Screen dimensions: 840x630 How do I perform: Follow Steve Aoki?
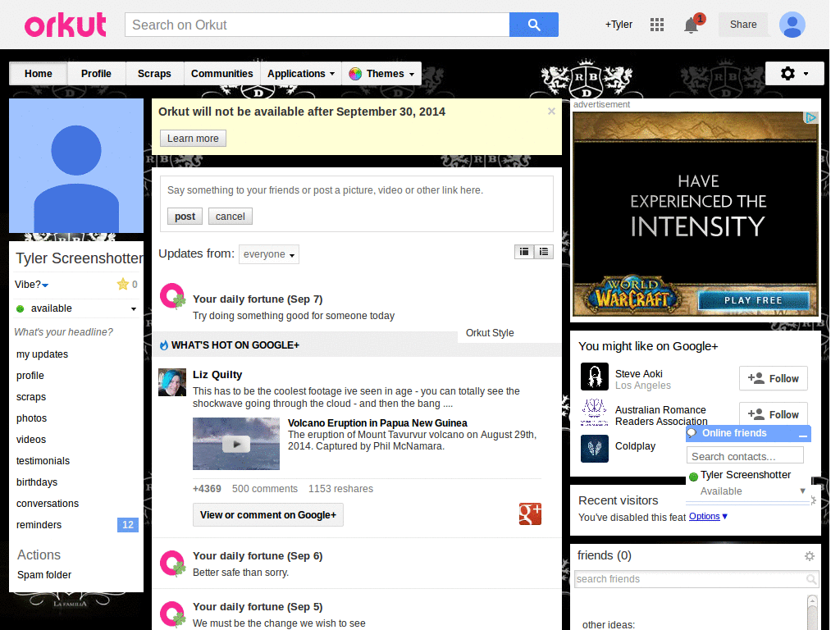click(773, 379)
